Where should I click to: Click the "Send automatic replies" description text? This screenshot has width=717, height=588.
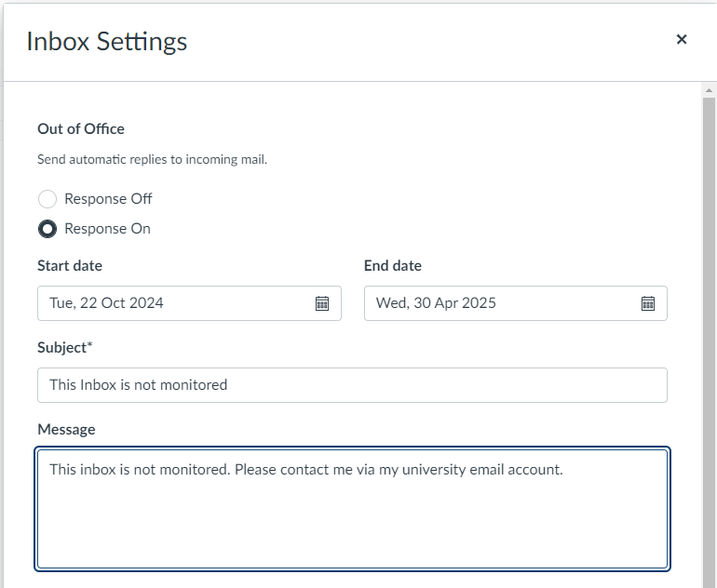point(152,160)
